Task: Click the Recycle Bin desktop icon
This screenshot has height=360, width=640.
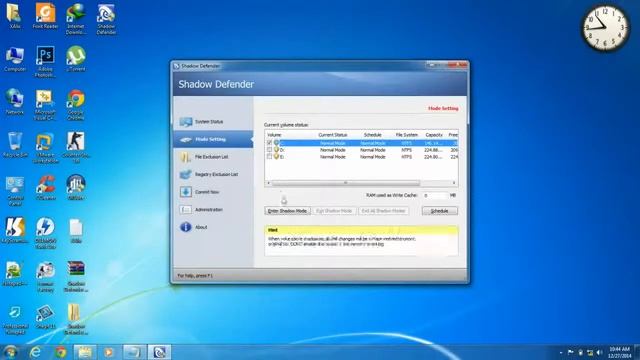Action: coord(15,145)
